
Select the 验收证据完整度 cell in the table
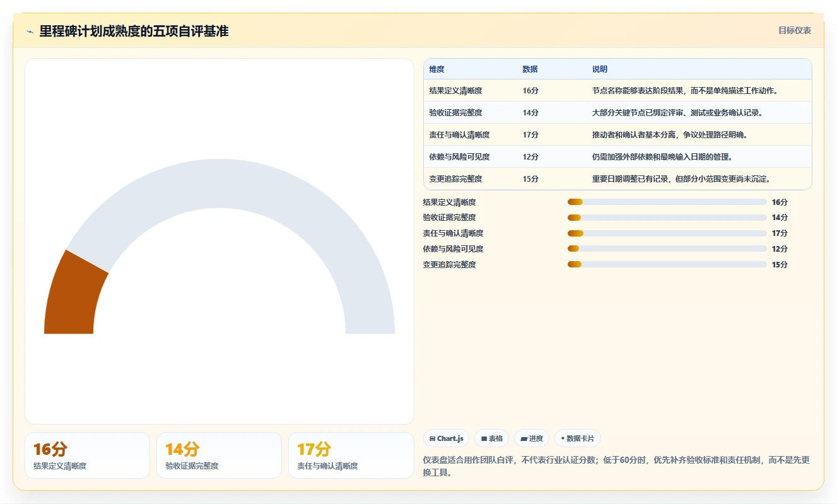[x=455, y=113]
